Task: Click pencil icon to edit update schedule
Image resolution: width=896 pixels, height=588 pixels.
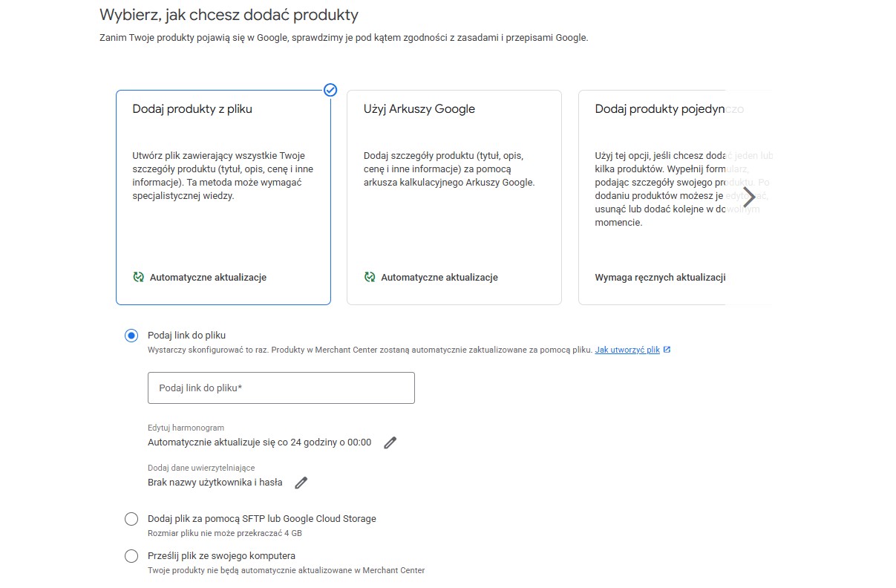Action: pyautogui.click(x=390, y=442)
